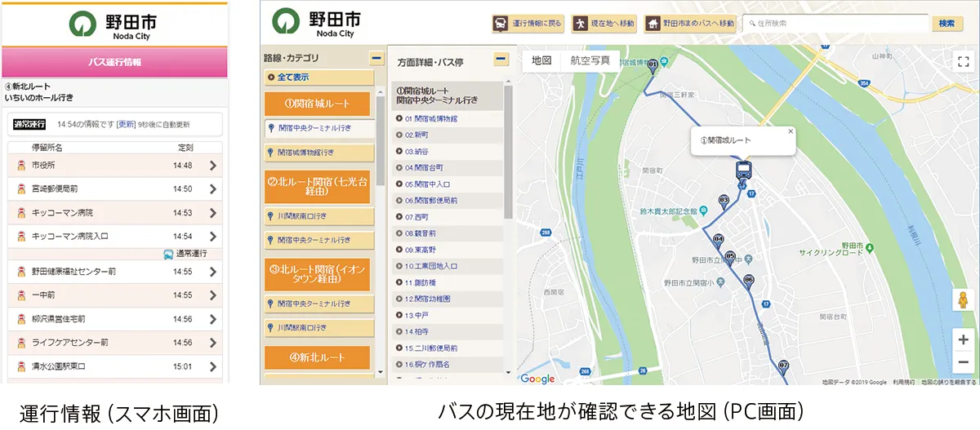Screen dimensions: 980x430
Task: Open 宮崎郵便局前 stop details chevron
Action: tap(213, 189)
